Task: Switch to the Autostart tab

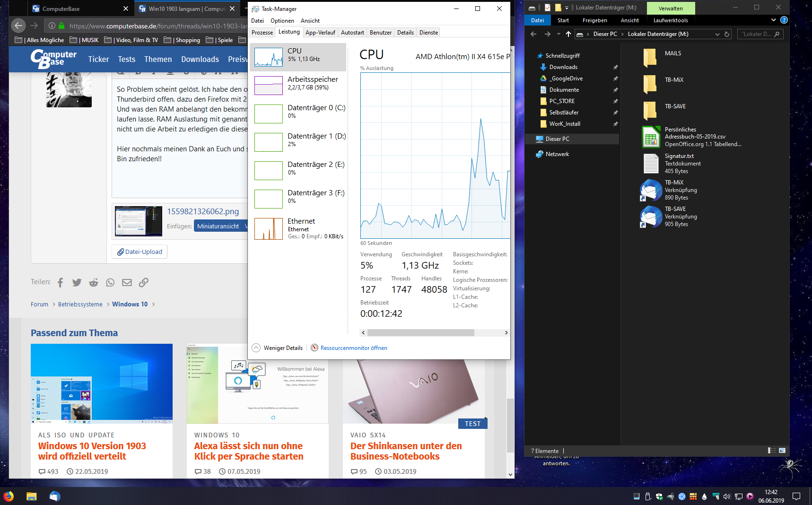Action: pos(352,33)
